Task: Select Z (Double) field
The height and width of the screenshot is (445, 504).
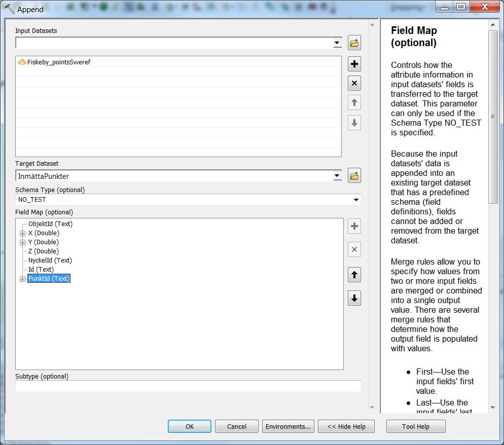Action: [x=44, y=251]
